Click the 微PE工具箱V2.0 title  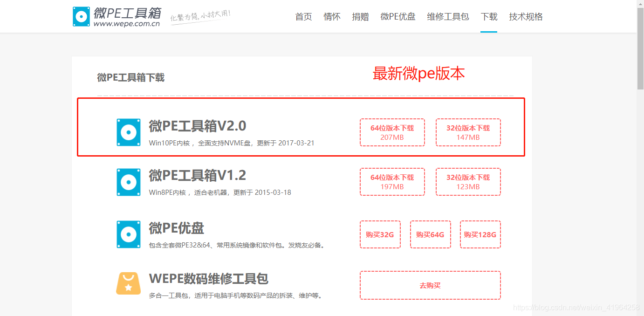pyautogui.click(x=198, y=126)
